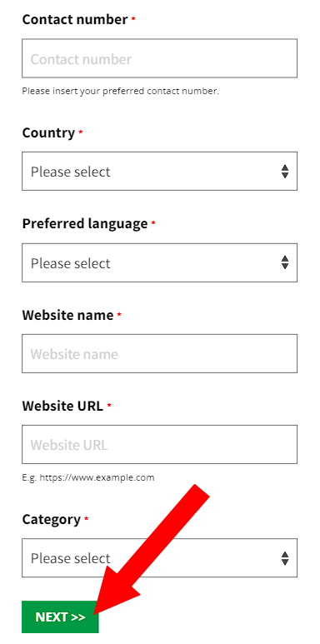The height and width of the screenshot is (644, 320).
Task: Click the example.com URL hint text
Action: (88, 477)
